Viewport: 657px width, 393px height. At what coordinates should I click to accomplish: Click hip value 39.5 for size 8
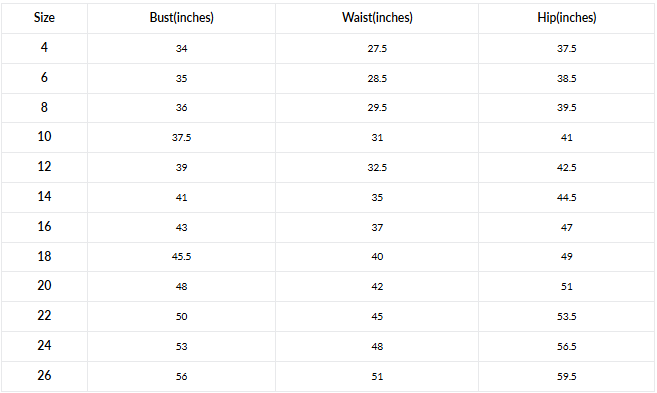coord(566,108)
